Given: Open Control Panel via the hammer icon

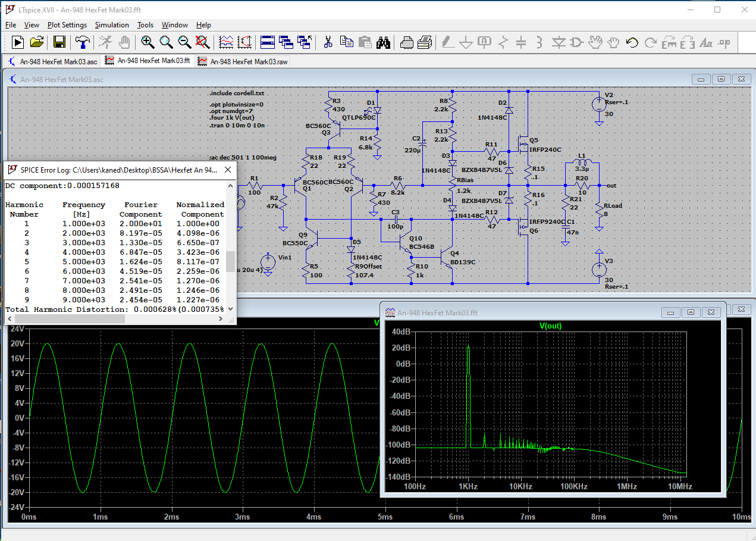Looking at the screenshot, I should coord(82,42).
